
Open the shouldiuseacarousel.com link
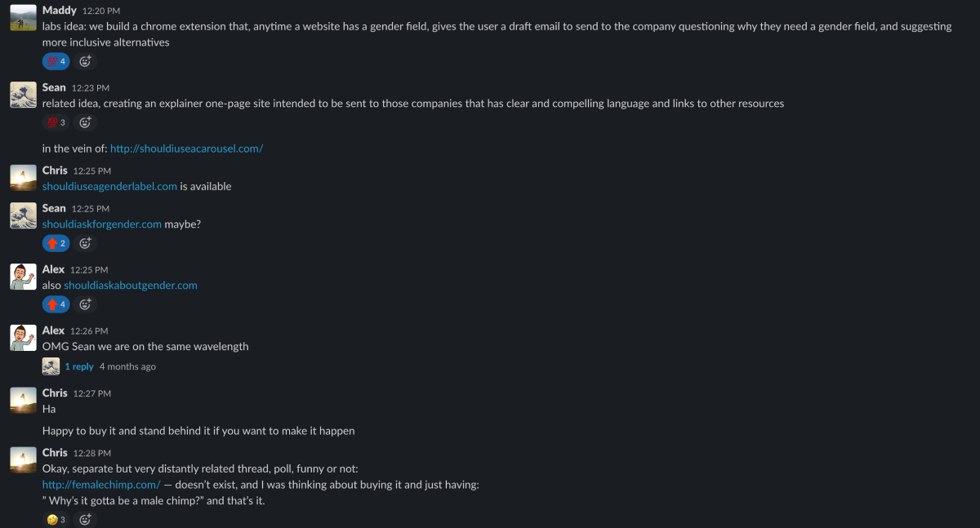(186, 149)
